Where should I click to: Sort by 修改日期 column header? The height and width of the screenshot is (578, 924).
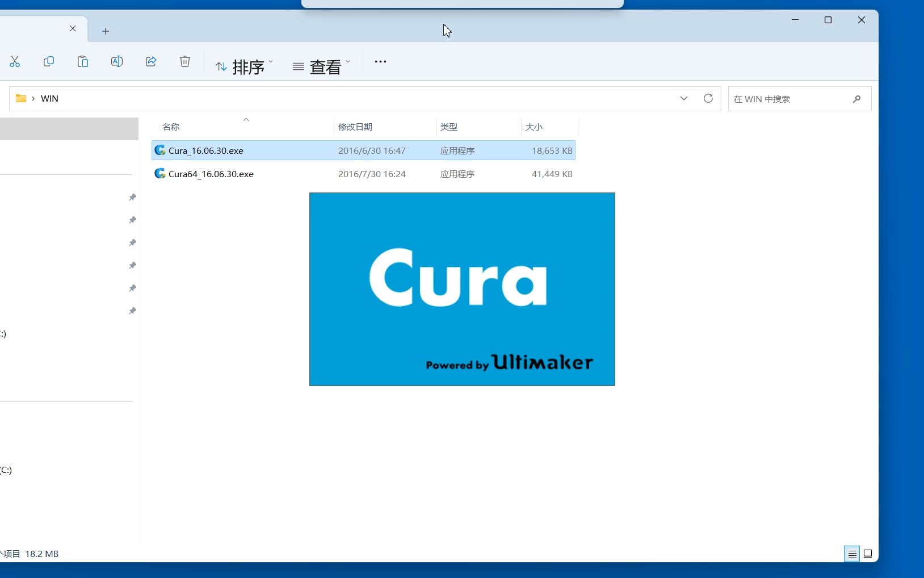355,127
